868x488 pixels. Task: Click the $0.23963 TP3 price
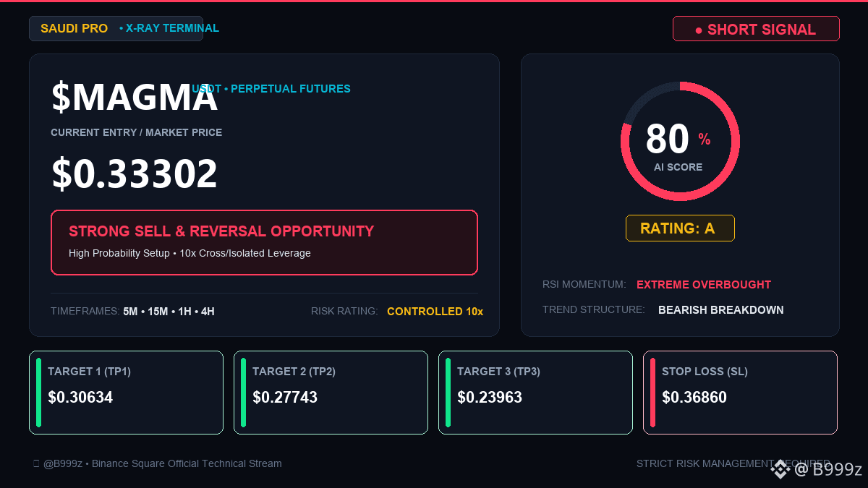[490, 398]
